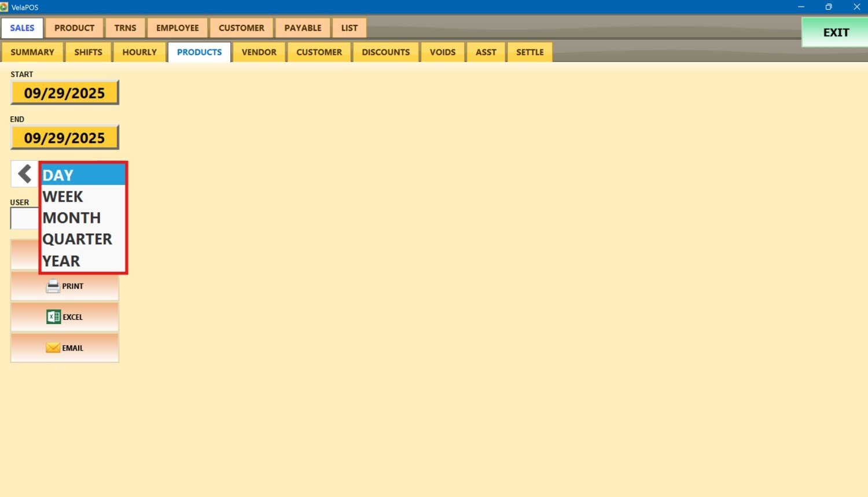Click the printer icon on PRINT
The height and width of the screenshot is (497, 868).
tap(53, 286)
